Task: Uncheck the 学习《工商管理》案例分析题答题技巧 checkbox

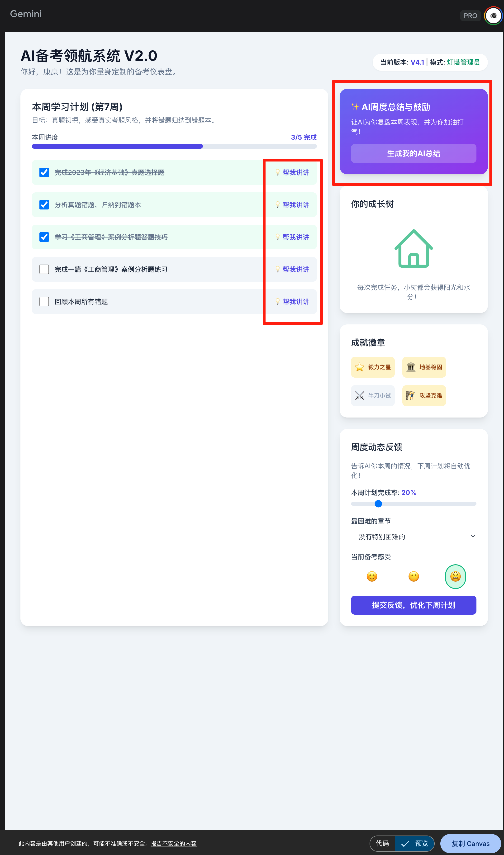Action: 44,237
